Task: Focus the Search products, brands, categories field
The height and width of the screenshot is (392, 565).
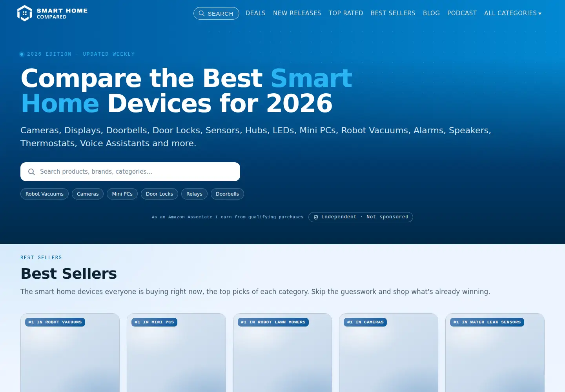Action: (130, 172)
